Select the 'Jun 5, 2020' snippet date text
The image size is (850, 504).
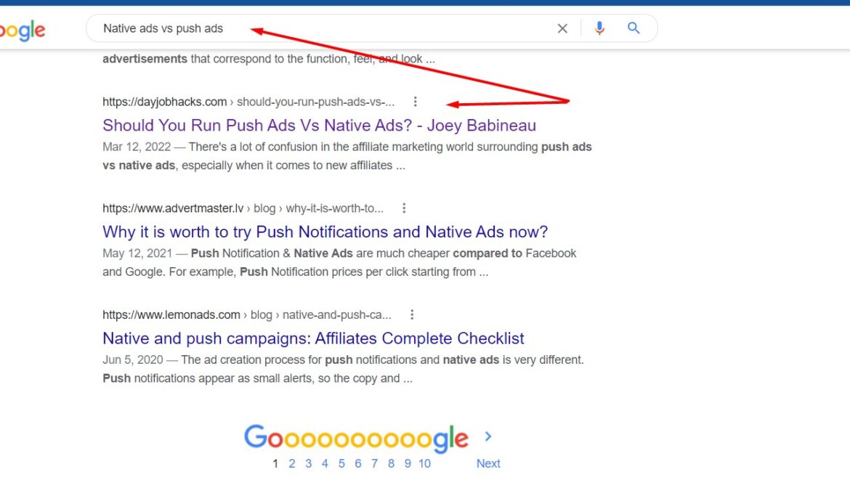(133, 360)
